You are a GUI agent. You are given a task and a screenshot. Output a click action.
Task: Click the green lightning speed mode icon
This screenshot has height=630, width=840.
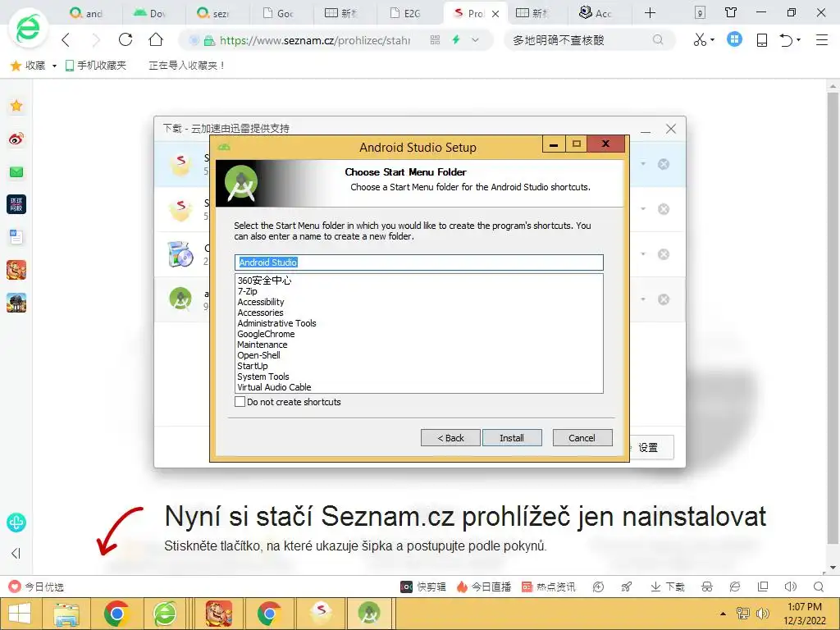(456, 39)
